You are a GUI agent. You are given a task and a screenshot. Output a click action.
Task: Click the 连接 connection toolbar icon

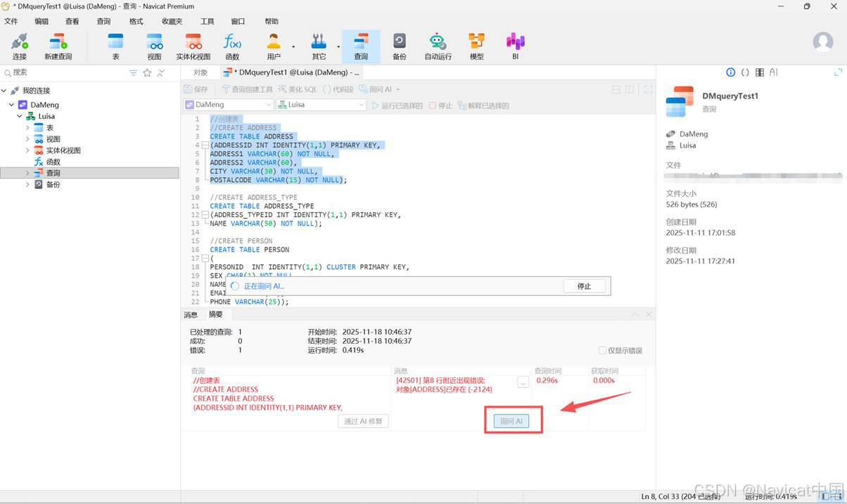(x=19, y=46)
